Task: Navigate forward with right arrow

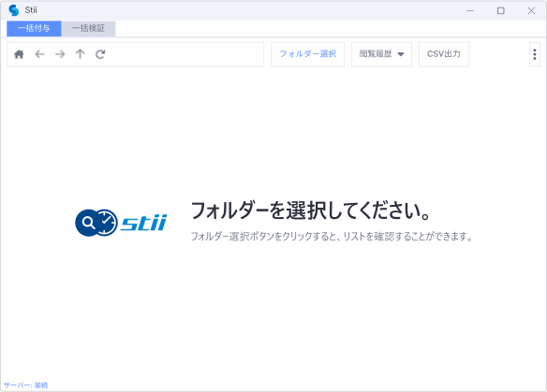Action: pyautogui.click(x=60, y=54)
